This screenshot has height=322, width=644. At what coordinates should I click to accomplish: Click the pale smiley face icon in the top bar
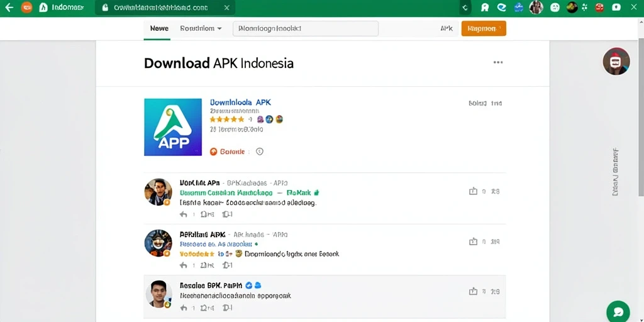[x=555, y=7]
